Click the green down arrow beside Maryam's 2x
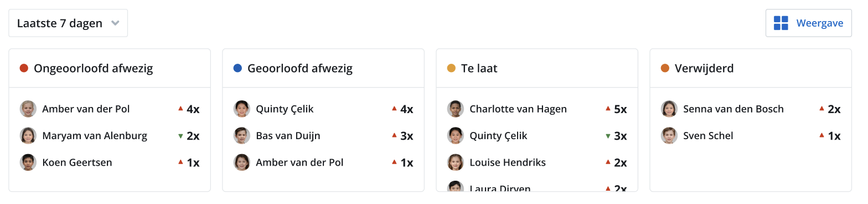The height and width of the screenshot is (204, 868). (x=180, y=136)
